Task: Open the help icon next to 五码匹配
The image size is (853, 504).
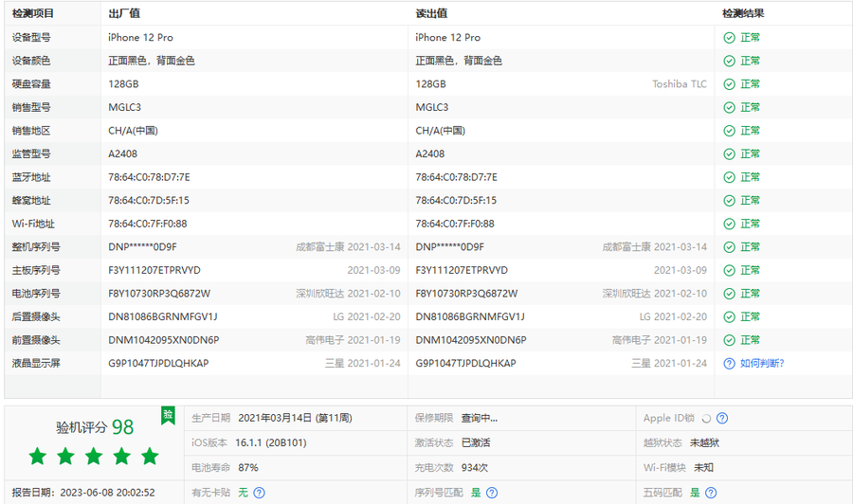Action: point(711,493)
